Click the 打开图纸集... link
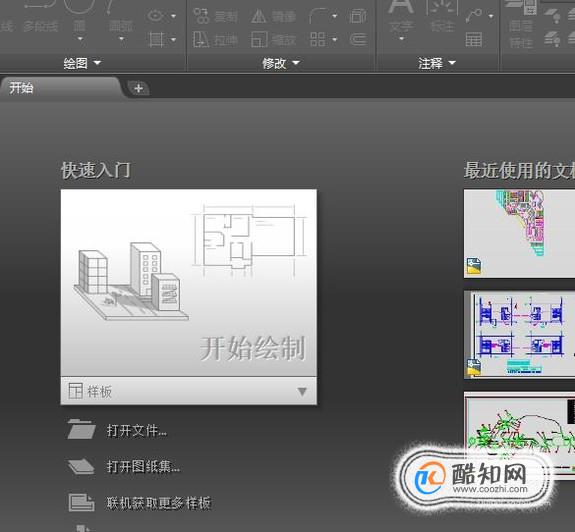575x532 pixels. click(x=143, y=466)
